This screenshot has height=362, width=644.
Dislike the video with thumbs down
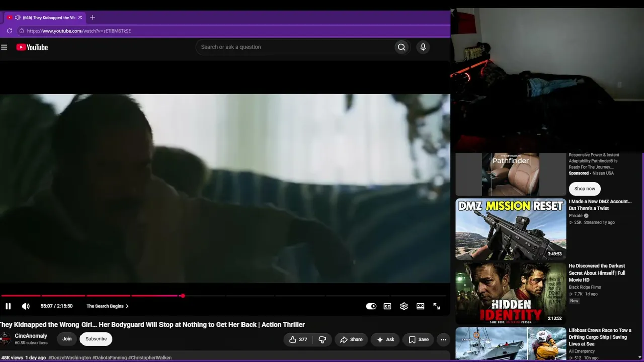[x=323, y=340]
